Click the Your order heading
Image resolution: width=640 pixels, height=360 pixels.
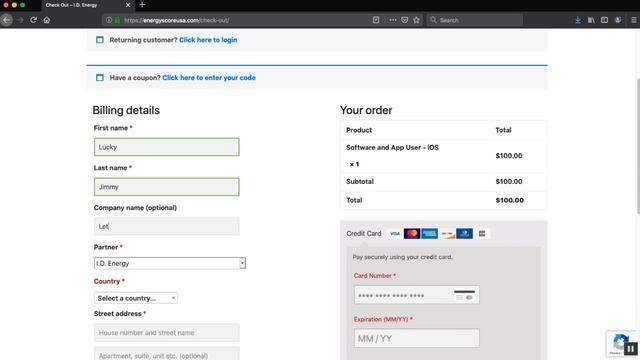[x=366, y=110]
